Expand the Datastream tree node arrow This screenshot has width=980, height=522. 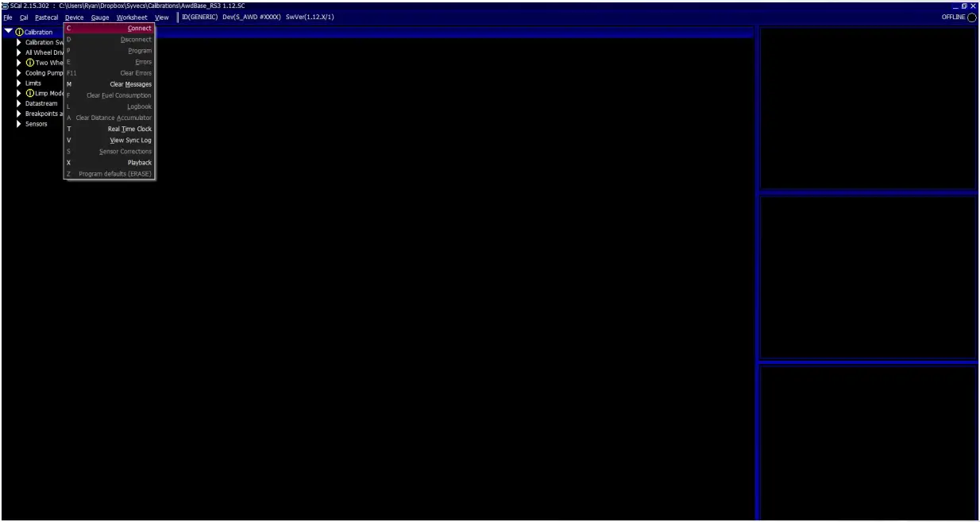[x=19, y=103]
